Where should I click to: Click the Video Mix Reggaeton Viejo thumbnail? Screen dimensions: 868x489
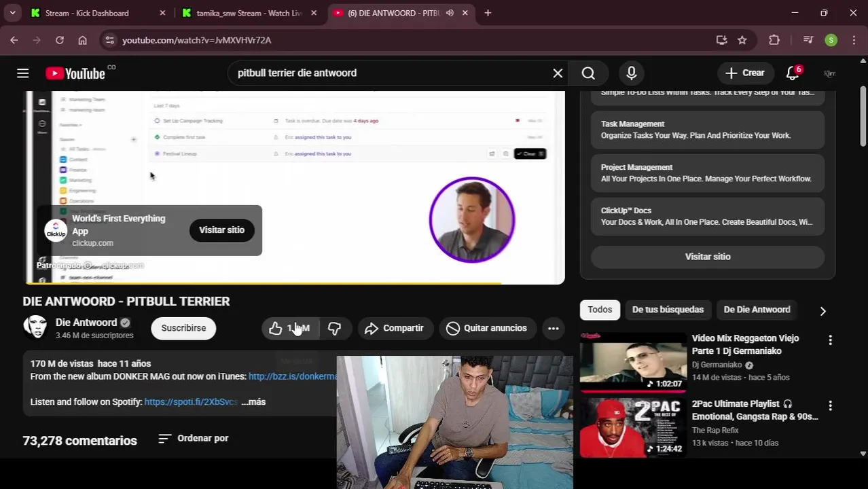point(633,362)
